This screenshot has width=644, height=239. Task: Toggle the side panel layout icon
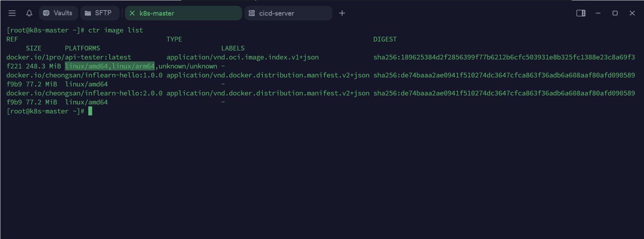[x=581, y=13]
